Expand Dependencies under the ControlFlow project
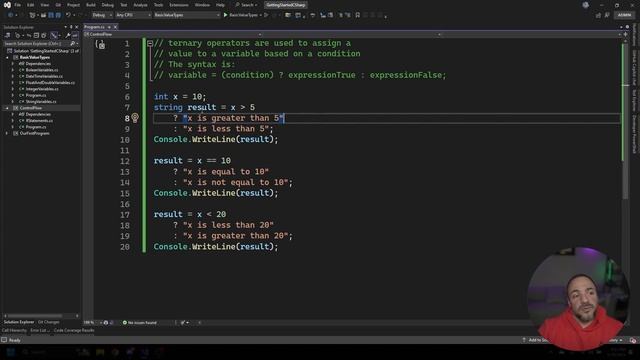The image size is (640, 360). pos(13,115)
